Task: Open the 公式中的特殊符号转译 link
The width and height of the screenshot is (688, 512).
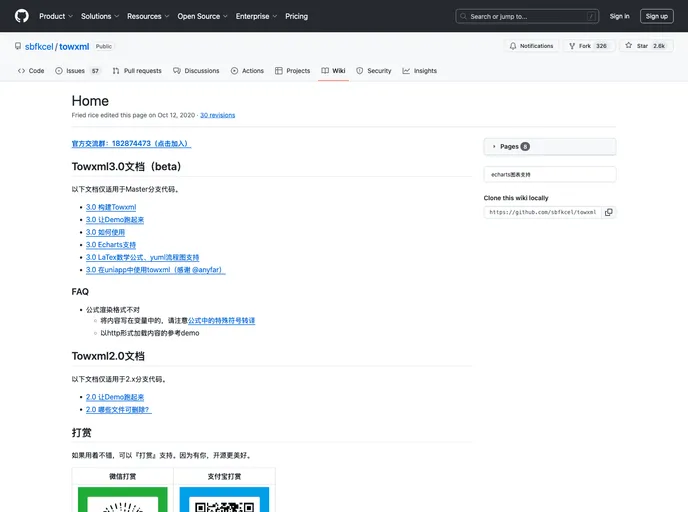Action: 222,321
